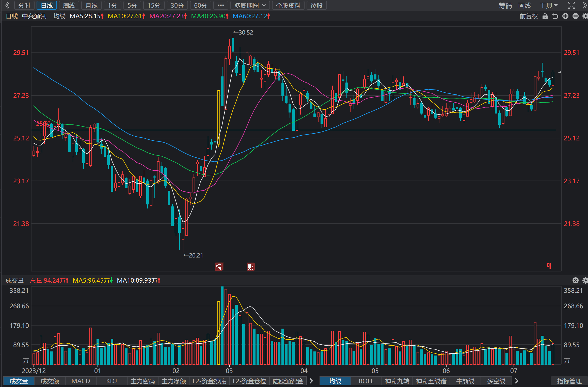Select 5分 minute period
The width and height of the screenshot is (588, 387).
pyautogui.click(x=132, y=5)
